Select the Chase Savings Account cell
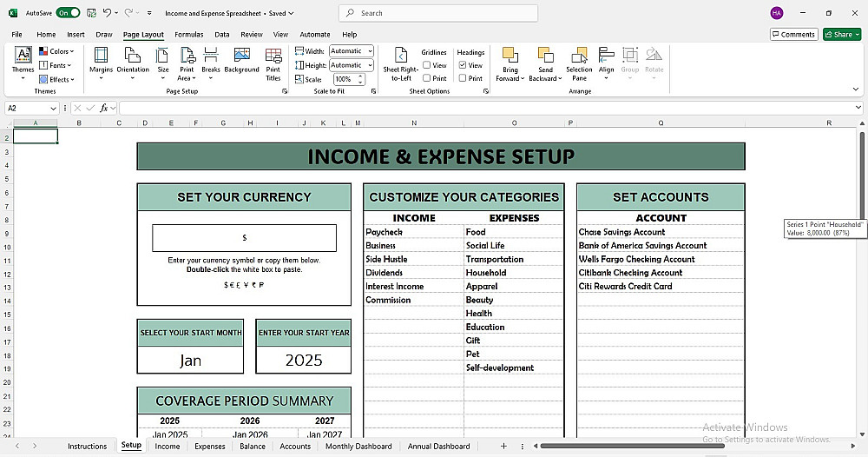Image resolution: width=868 pixels, height=457 pixels. coord(661,232)
